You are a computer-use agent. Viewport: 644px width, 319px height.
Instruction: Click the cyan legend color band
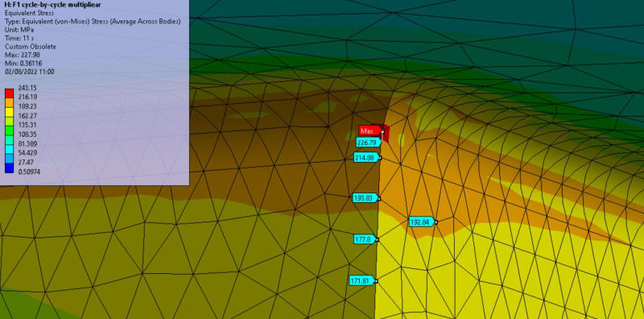pyautogui.click(x=9, y=148)
